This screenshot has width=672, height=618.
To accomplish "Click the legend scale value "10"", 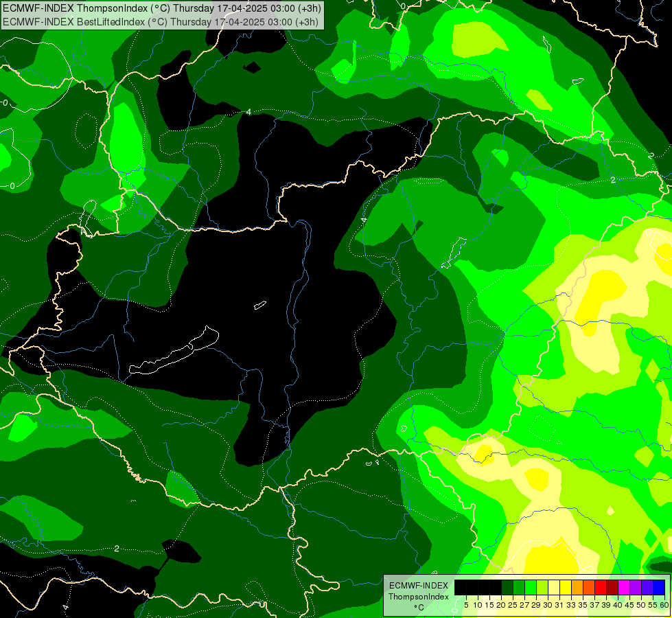I will tap(478, 605).
